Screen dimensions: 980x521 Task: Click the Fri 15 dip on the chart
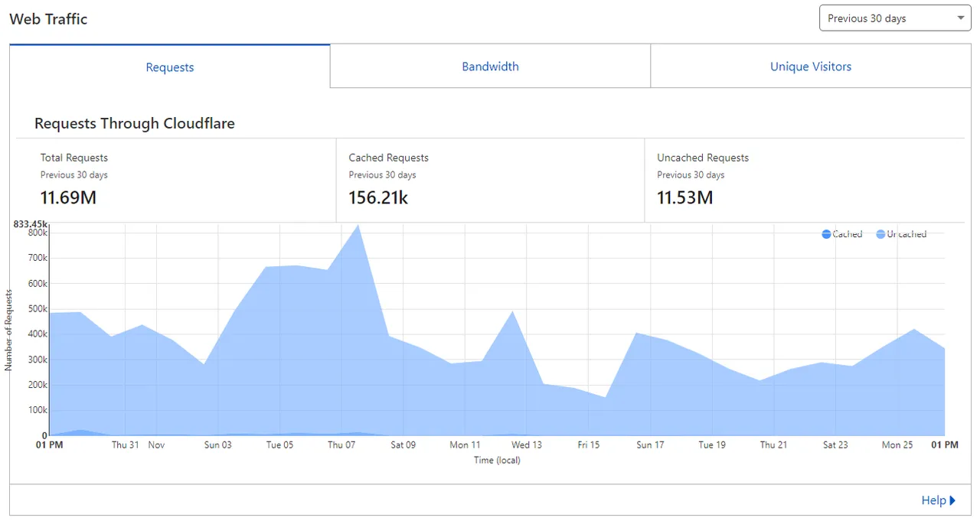click(605, 397)
